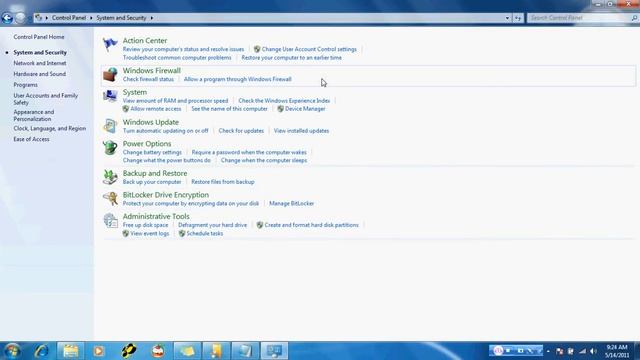Viewport: 640px width, 360px height.
Task: Click Turn automatic updating on or off
Action: [x=165, y=131]
